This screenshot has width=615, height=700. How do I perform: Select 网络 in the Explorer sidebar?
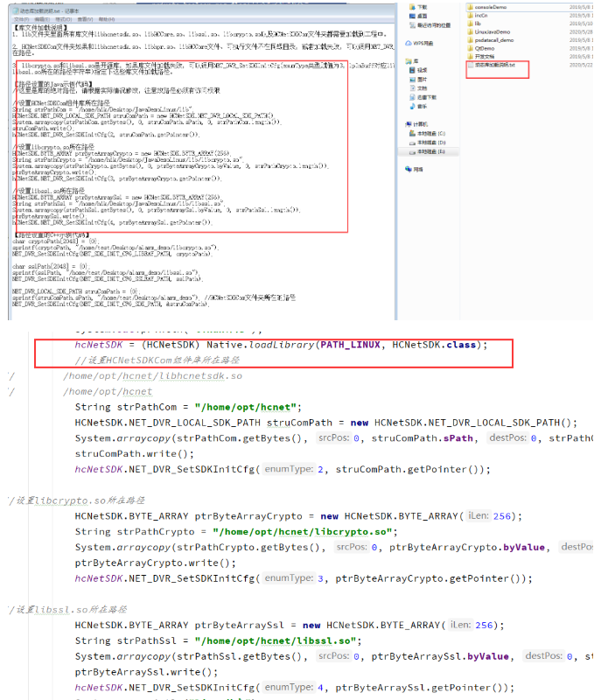tap(414, 169)
